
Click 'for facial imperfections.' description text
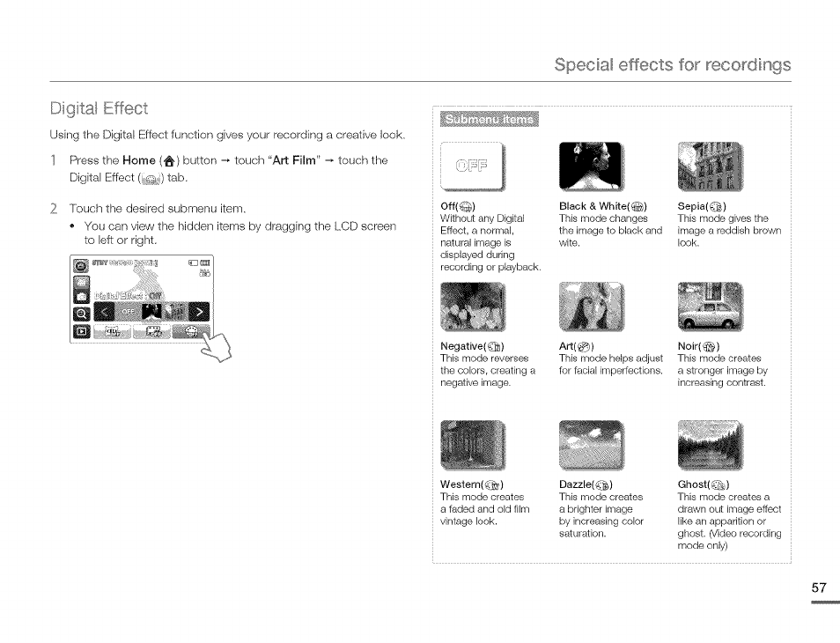611,370
